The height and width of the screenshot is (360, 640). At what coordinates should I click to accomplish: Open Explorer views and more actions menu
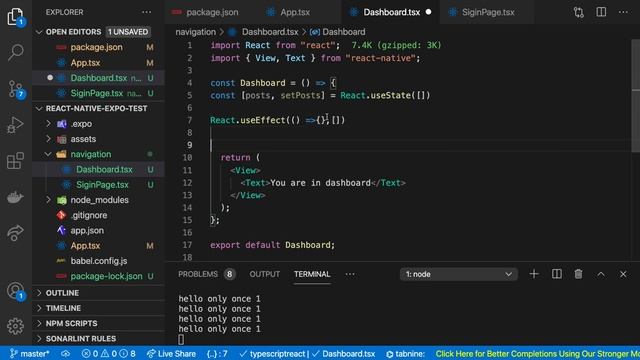click(x=147, y=12)
